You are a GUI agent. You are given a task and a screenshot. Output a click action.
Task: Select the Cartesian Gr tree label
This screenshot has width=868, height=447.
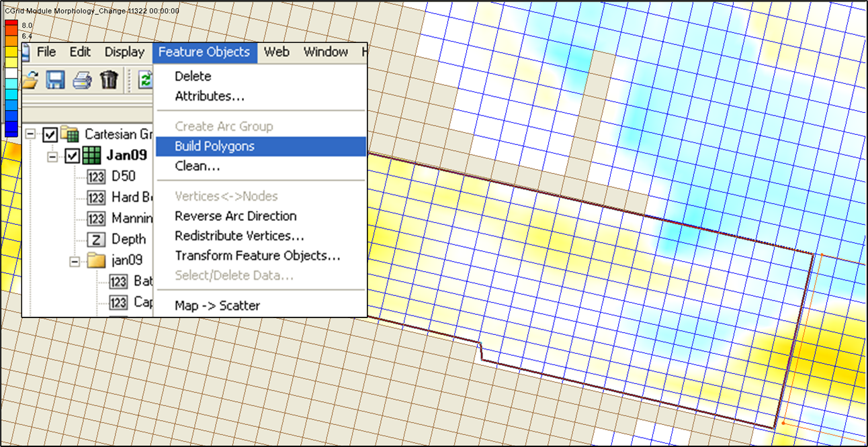pyautogui.click(x=120, y=134)
